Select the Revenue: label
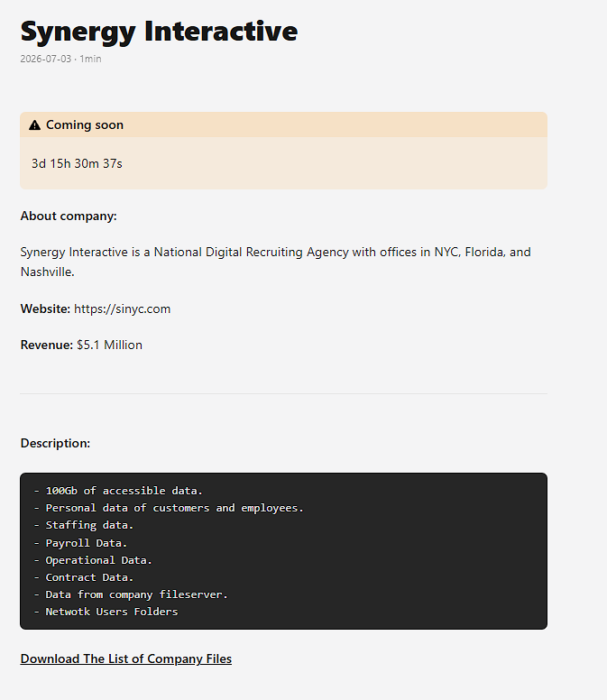 coord(47,345)
